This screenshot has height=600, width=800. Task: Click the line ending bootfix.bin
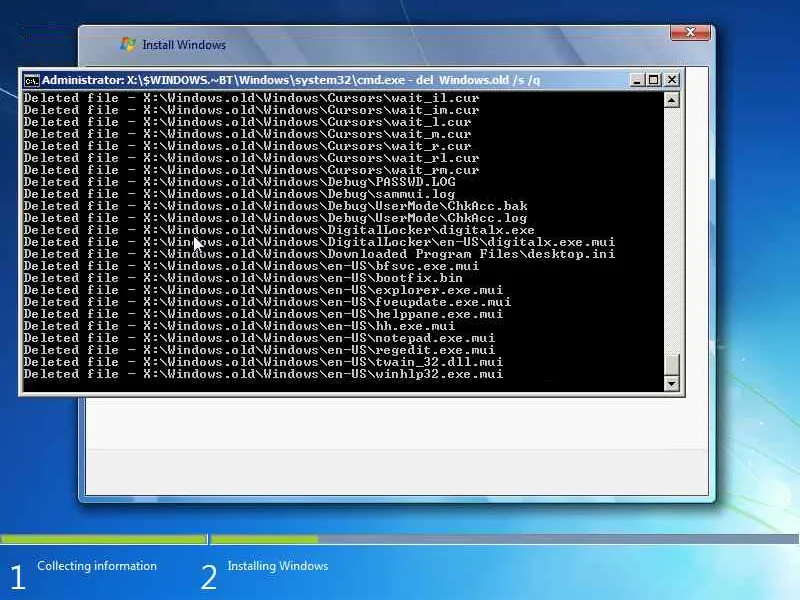243,278
